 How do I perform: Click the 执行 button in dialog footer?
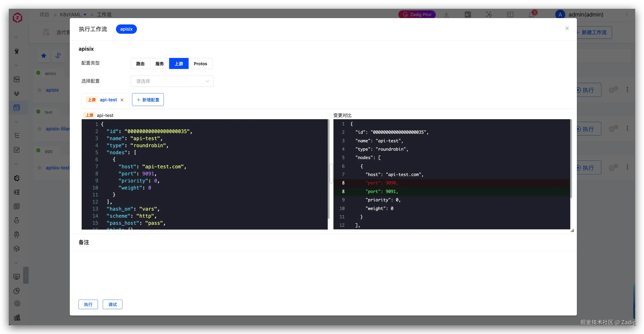[x=88, y=304]
